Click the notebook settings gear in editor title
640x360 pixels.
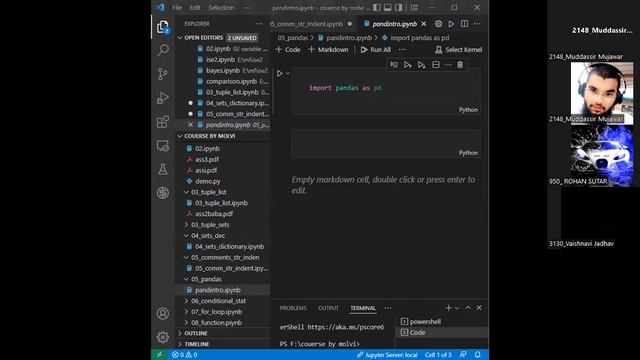click(x=438, y=24)
